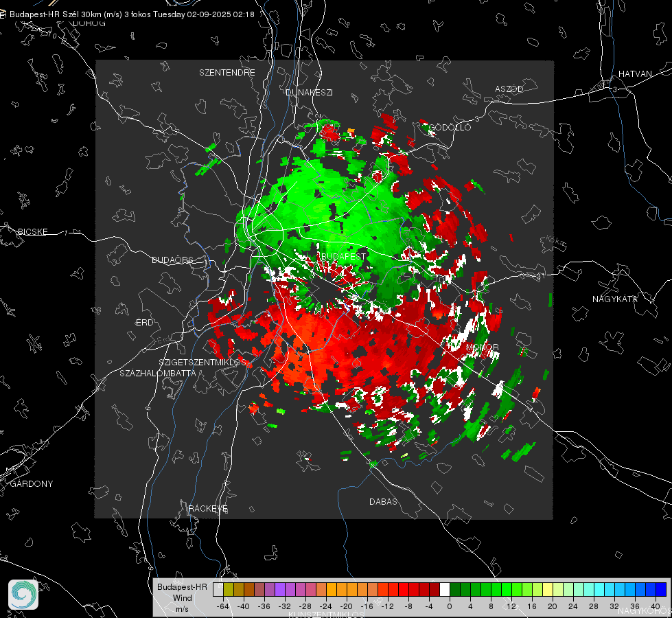Screen dimensions: 672x618
Task: Click the SZIGETSZENTMIKLÓS map label
Action: (x=202, y=363)
